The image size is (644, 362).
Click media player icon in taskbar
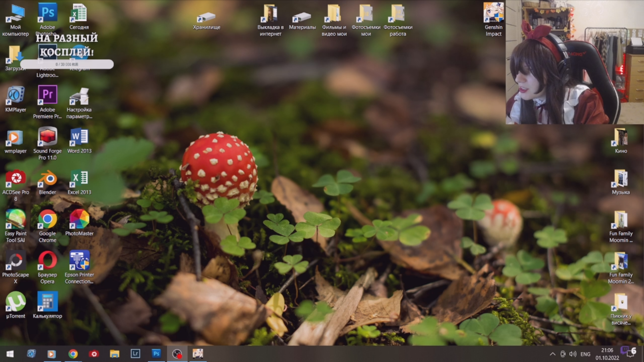pos(52,354)
